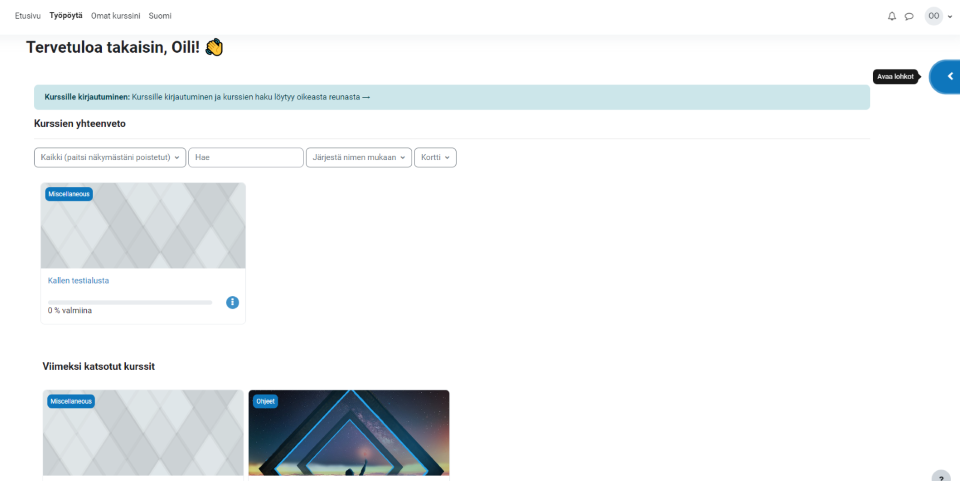Open the Kallen testialusta course link
Viewport: 960px width, 481px height.
coord(78,280)
